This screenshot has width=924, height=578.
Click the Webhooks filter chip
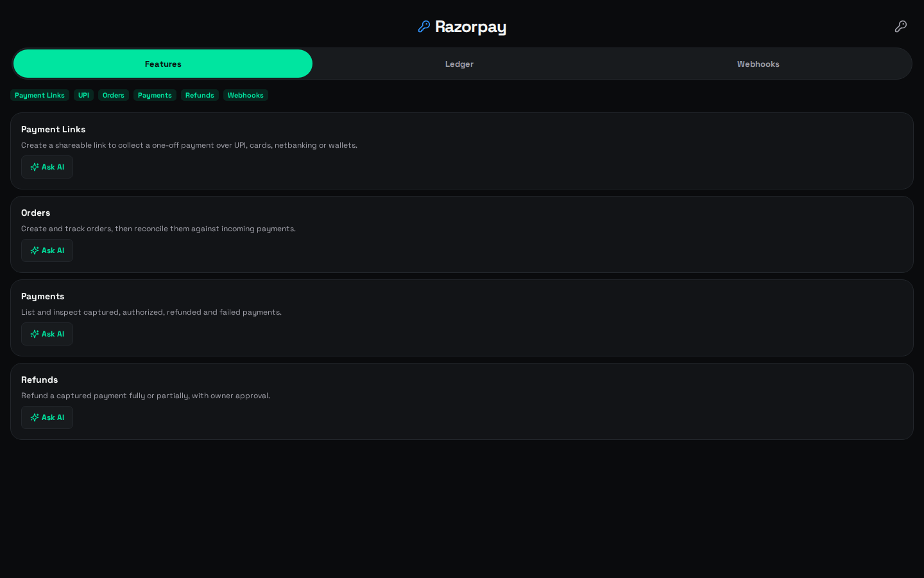pos(246,95)
